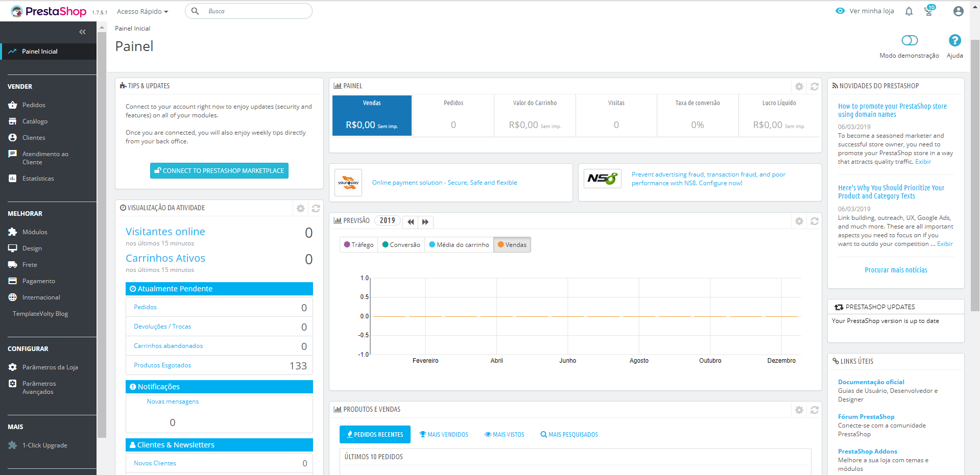Click the yourpay payment logo

(348, 183)
